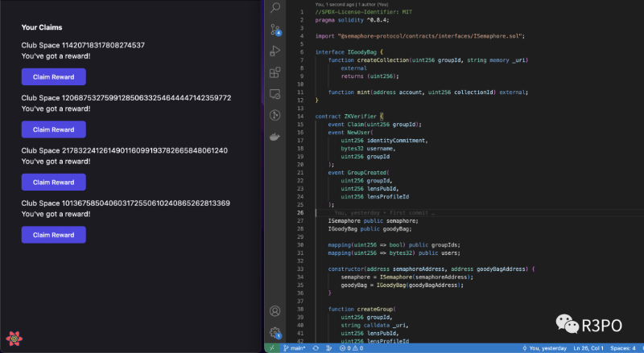Click the 'IGoodyBag public goodyBag;' line
Viewport: 644px width, 353px height.
tap(369, 228)
